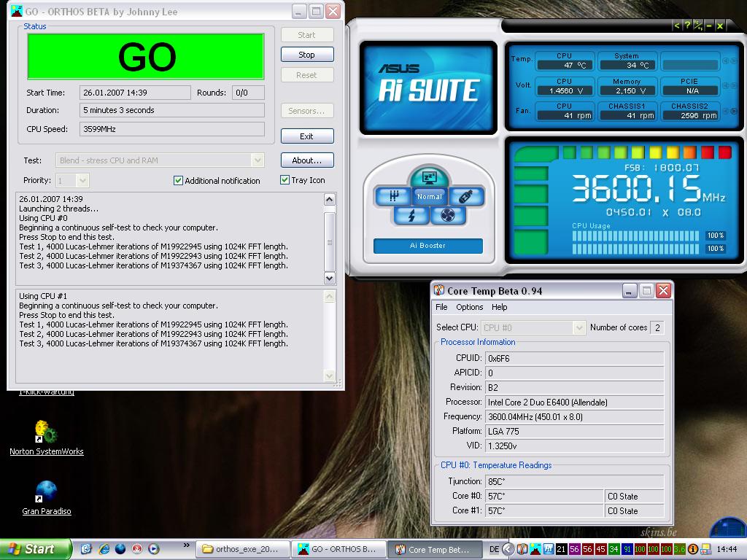Click Core Temp tray icon
This screenshot has width=747, height=560.
(x=522, y=549)
